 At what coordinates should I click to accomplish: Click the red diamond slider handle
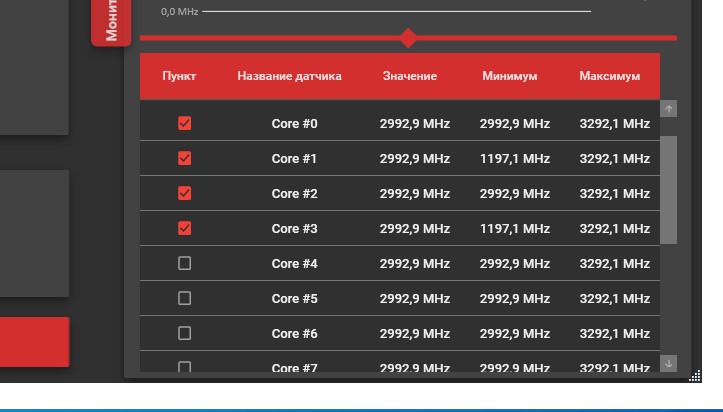408,38
